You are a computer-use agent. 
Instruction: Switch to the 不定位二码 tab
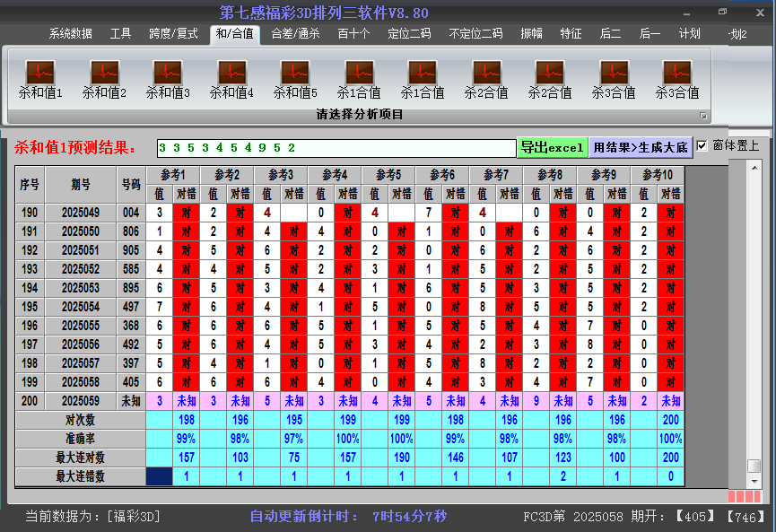475,34
